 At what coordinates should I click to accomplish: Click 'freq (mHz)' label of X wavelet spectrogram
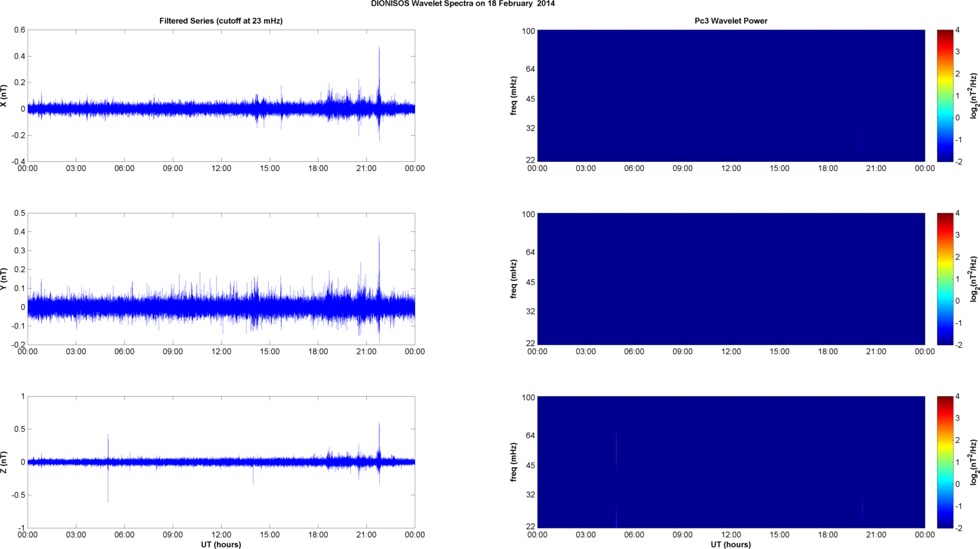(x=513, y=96)
